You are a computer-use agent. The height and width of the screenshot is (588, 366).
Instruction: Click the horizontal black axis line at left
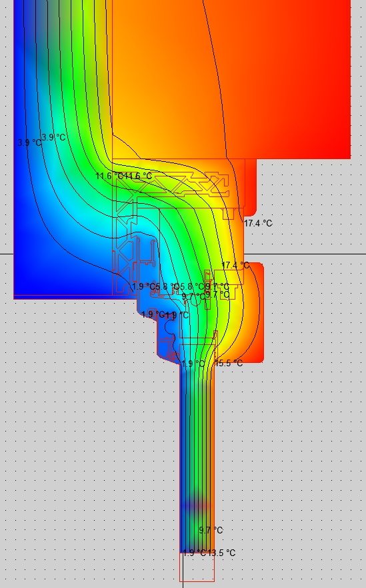(x=7, y=254)
